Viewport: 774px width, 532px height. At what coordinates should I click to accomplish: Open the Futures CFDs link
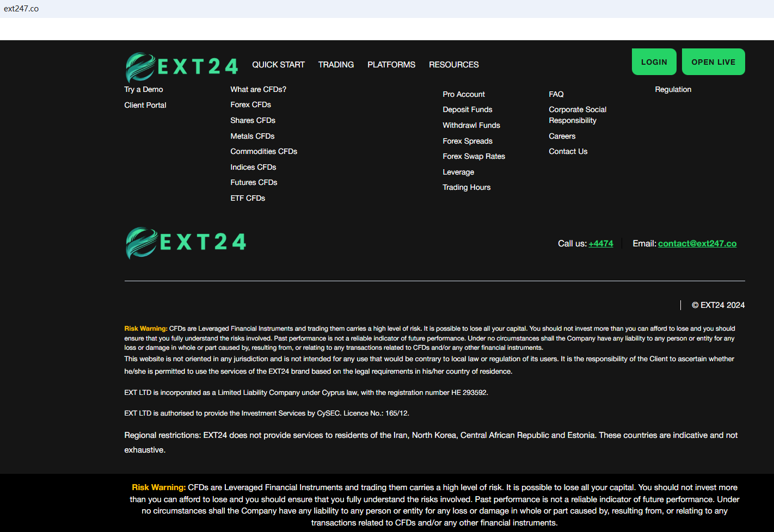tap(254, 182)
